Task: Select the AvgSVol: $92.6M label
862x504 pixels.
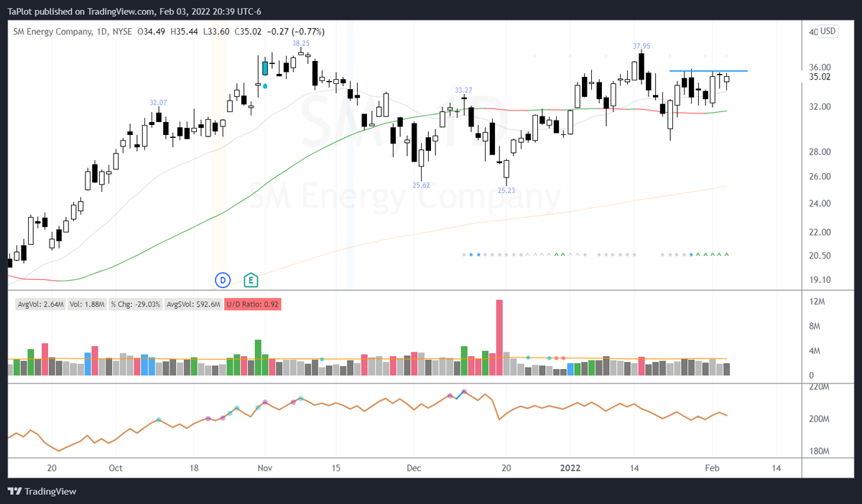Action: pyautogui.click(x=193, y=304)
